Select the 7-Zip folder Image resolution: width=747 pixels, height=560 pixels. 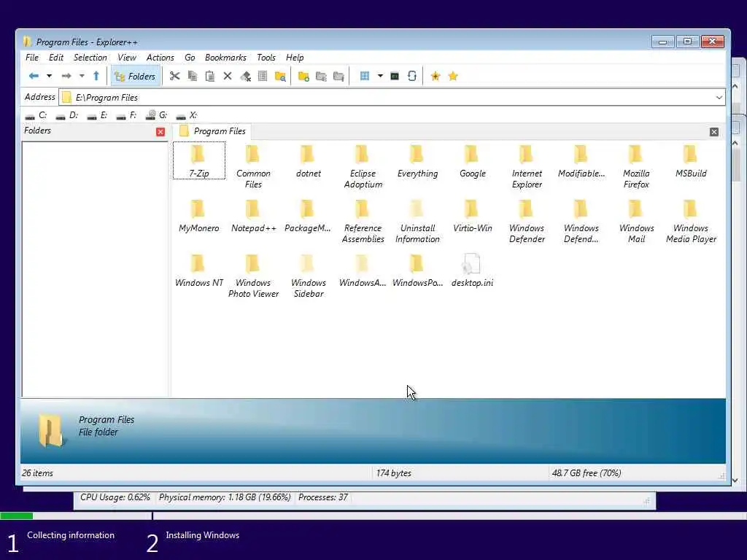point(198,161)
